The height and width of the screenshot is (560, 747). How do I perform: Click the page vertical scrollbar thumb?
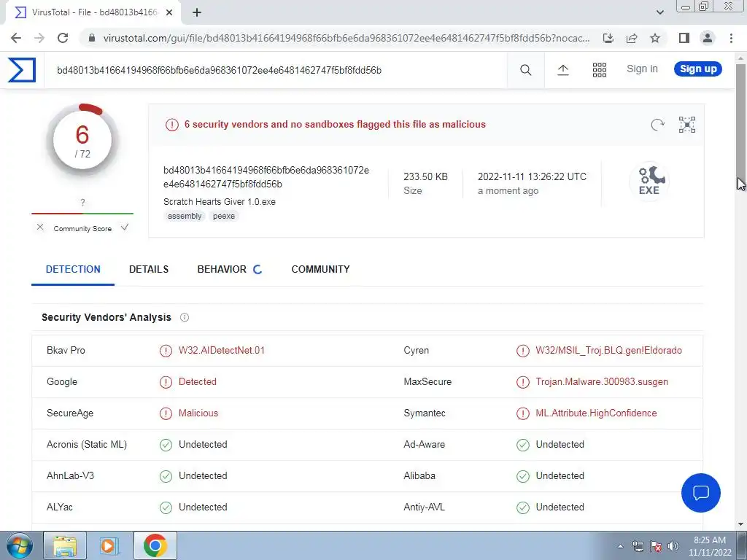pyautogui.click(x=741, y=122)
